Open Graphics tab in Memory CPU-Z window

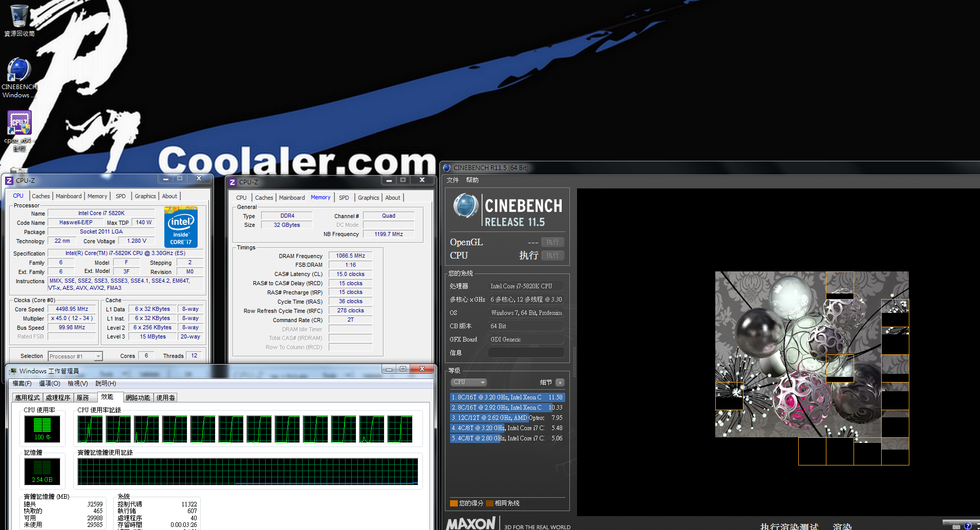click(x=369, y=198)
